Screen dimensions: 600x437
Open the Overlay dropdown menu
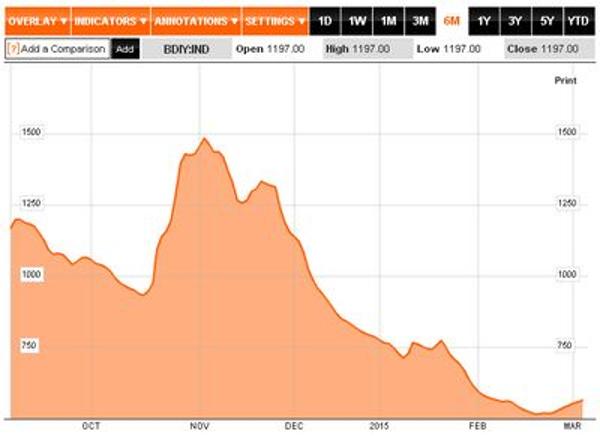[x=39, y=20]
